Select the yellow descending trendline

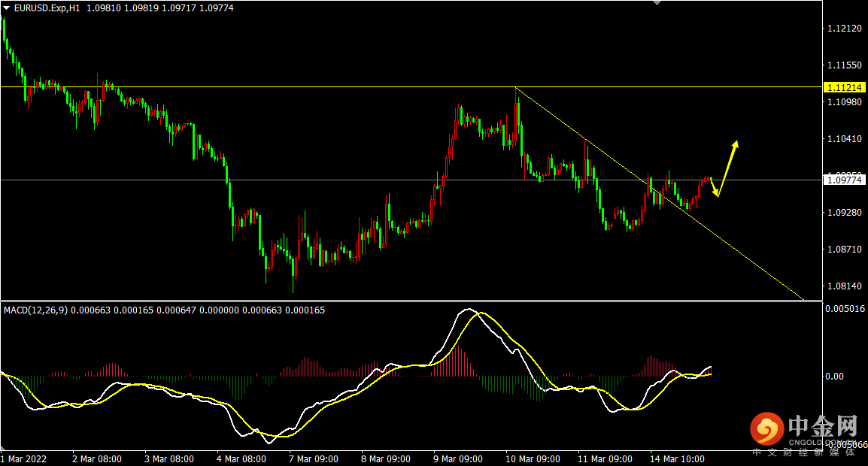click(659, 194)
